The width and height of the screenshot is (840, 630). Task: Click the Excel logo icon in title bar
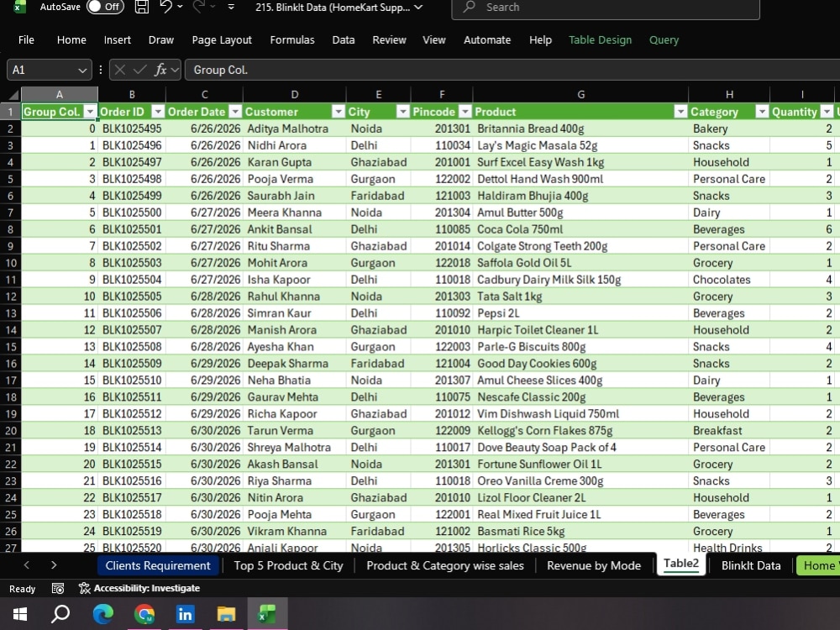click(20, 7)
